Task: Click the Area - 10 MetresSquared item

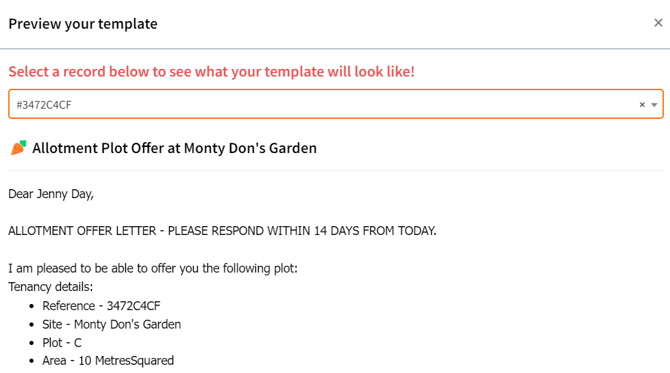Action: pos(108,361)
